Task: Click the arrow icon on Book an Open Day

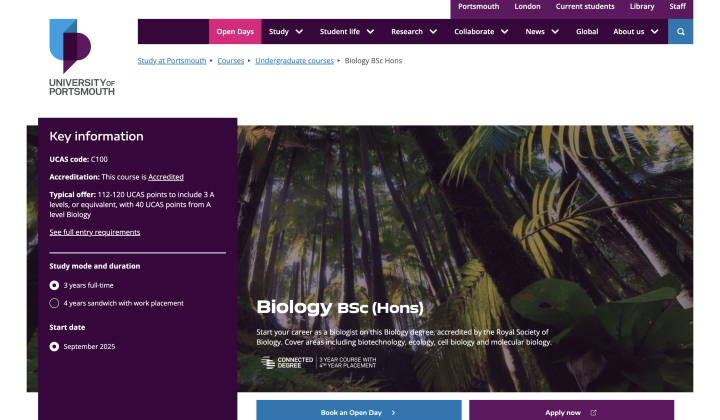Action: (x=394, y=413)
